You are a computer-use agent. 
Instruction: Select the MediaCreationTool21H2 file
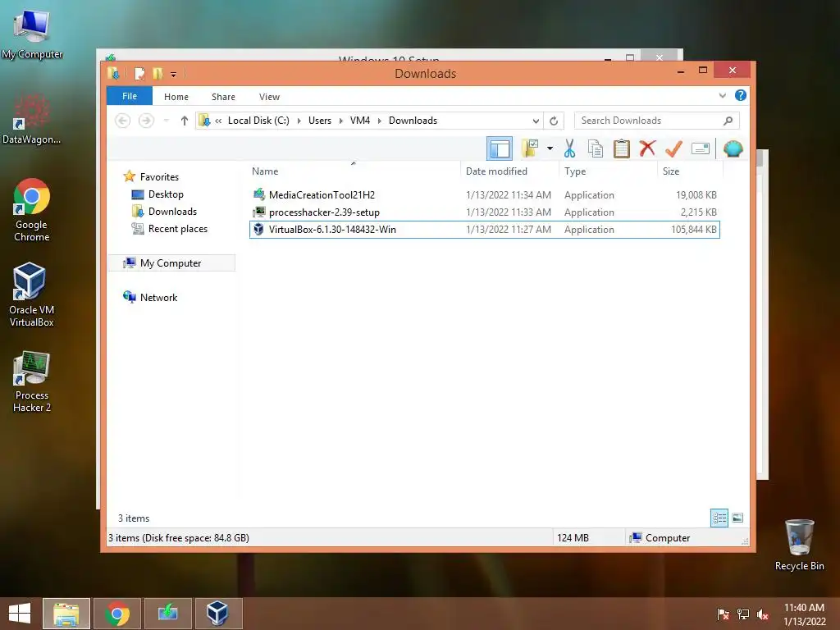tap(484, 195)
